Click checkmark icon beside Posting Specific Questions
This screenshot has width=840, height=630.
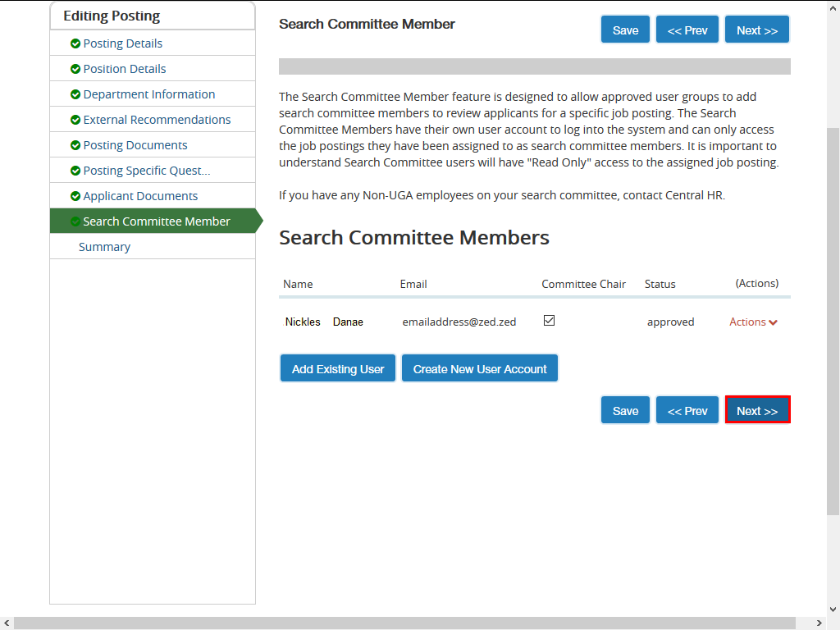point(75,171)
